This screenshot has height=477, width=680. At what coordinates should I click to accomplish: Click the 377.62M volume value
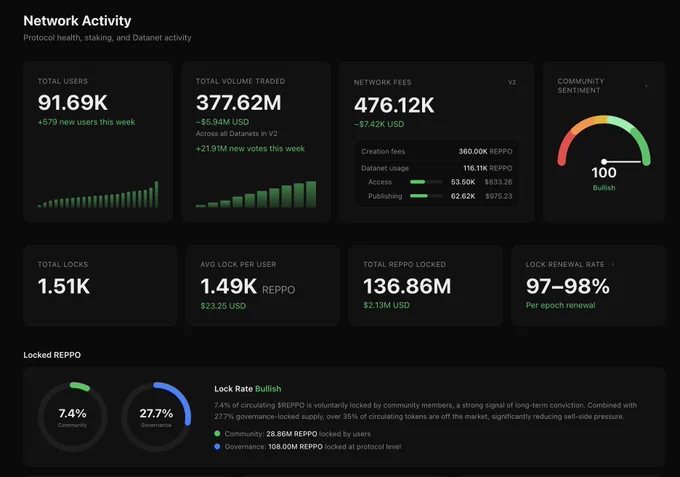coord(239,103)
